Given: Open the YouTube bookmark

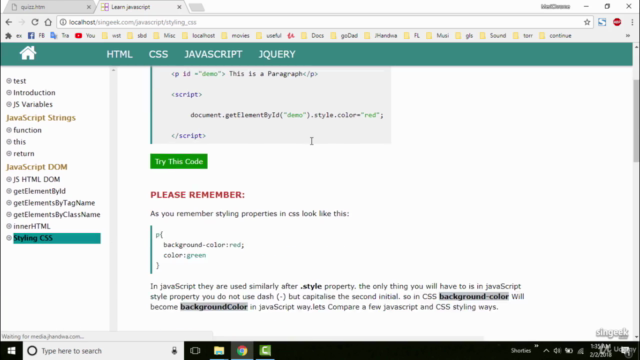Looking at the screenshot, I should [85, 36].
